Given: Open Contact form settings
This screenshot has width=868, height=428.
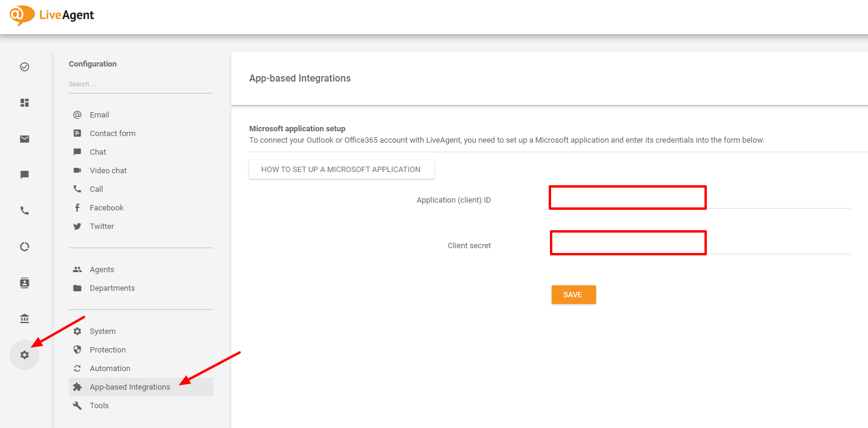Looking at the screenshot, I should (113, 134).
